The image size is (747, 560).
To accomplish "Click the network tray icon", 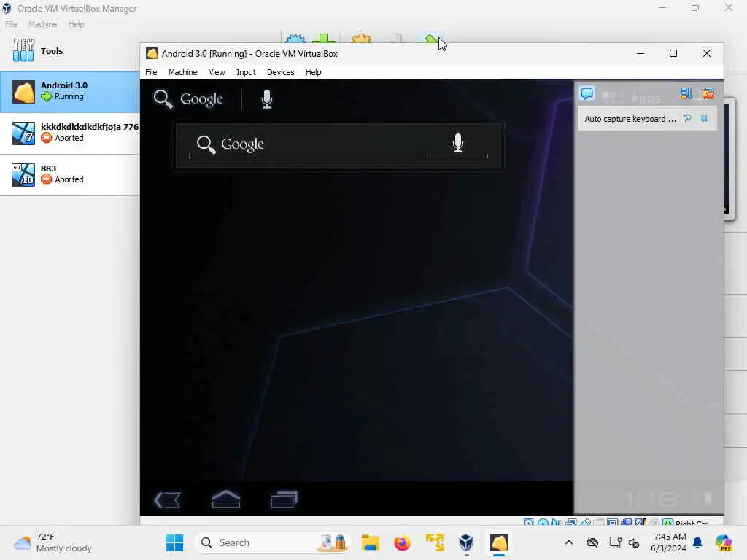I will pos(615,542).
